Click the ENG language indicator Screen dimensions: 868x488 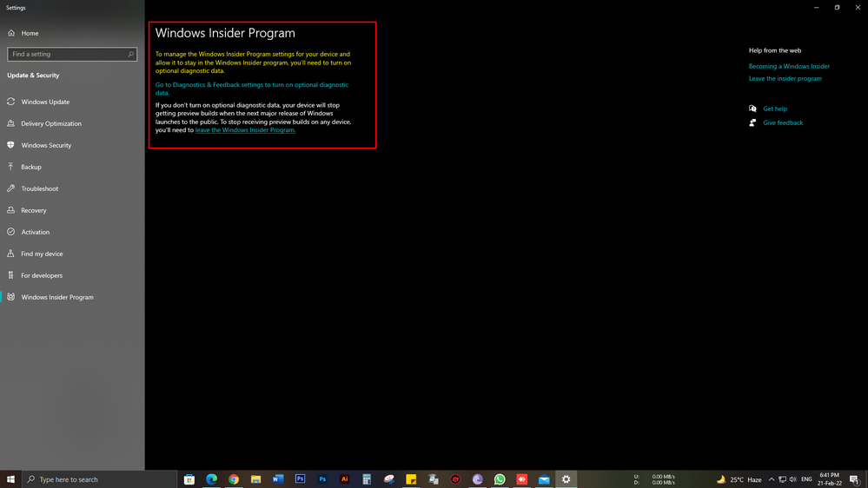806,479
